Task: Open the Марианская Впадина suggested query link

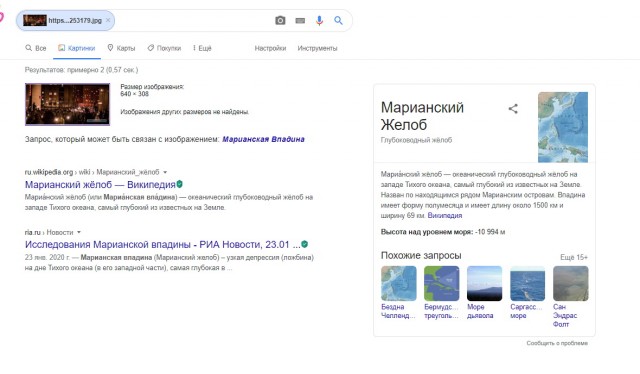Action: point(263,139)
